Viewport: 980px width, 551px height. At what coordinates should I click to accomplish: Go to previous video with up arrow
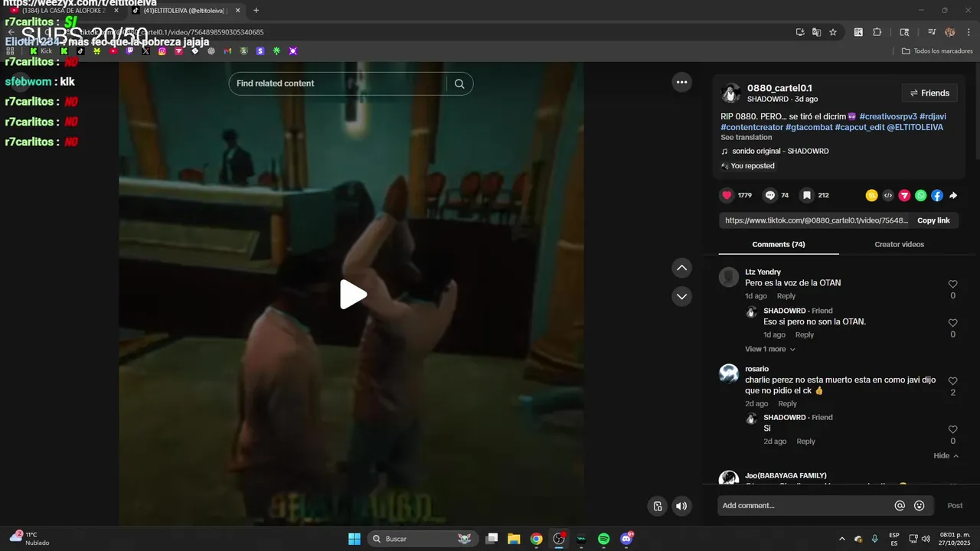coord(681,268)
